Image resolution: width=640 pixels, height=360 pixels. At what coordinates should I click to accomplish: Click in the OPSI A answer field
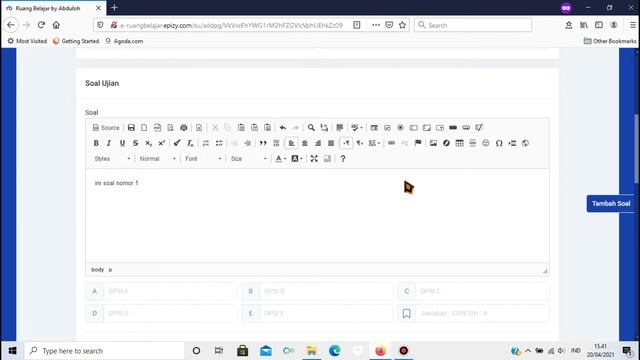pyautogui.click(x=170, y=291)
